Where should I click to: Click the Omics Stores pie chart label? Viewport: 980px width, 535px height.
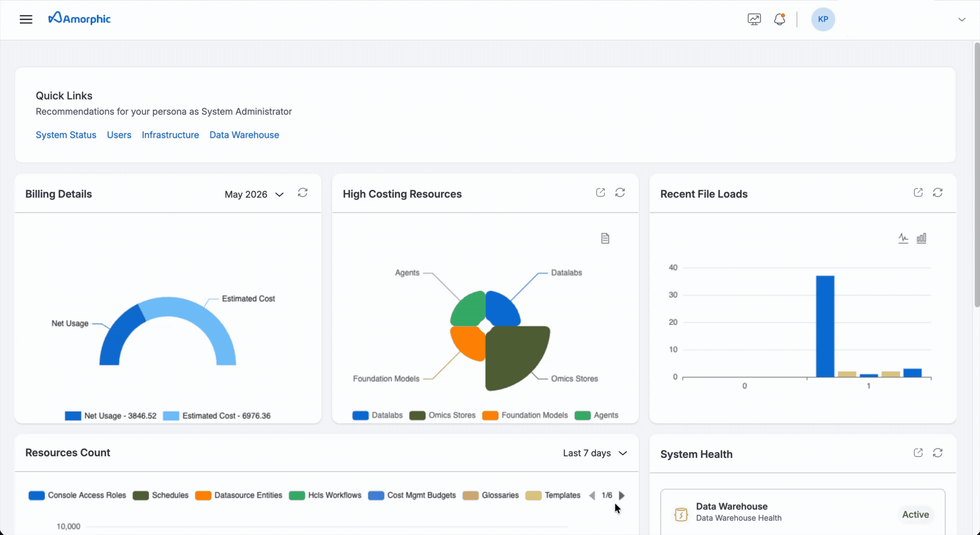(575, 378)
